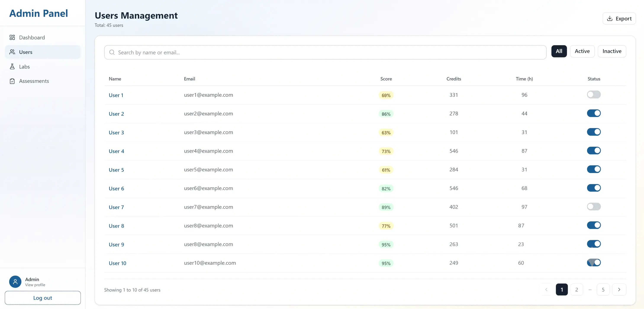The height and width of the screenshot is (309, 644).
Task: Select the All filter tab
Action: 559,51
